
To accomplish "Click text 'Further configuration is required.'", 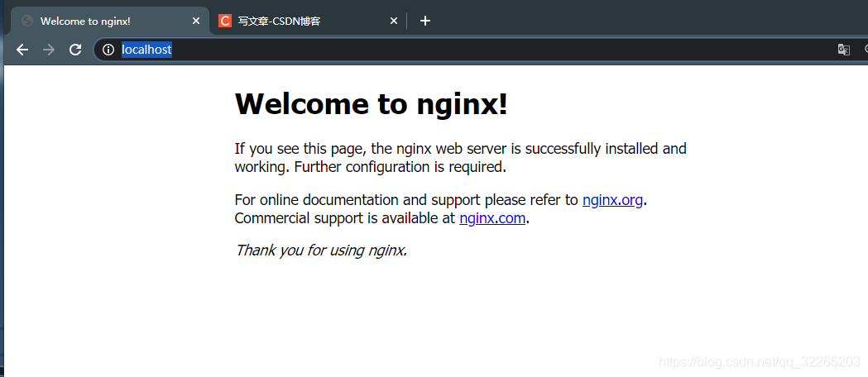I will pos(400,167).
